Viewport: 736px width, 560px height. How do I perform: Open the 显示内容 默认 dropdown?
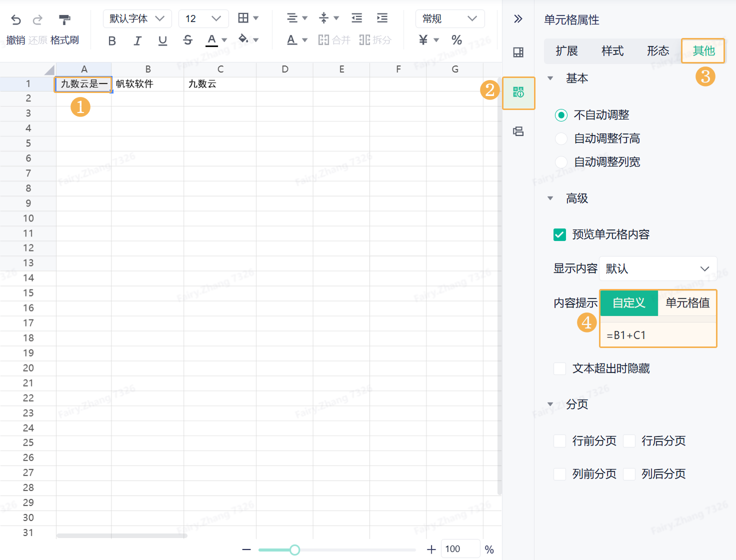[x=658, y=268]
